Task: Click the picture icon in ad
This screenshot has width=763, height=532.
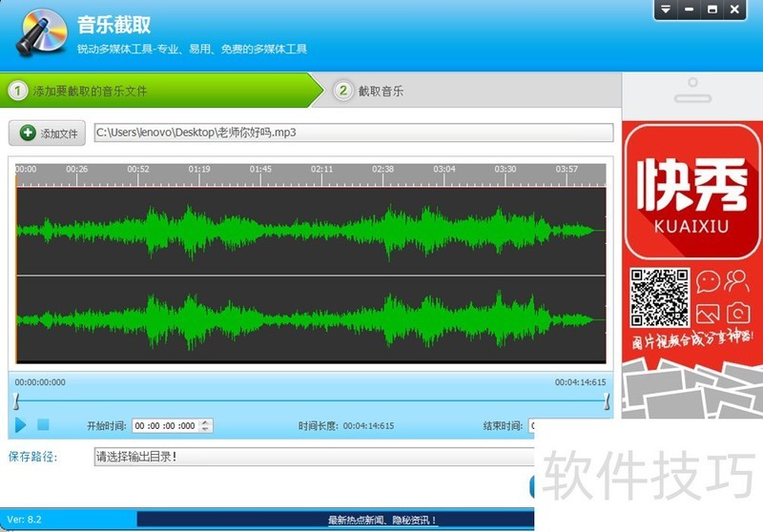Action: pos(708,314)
